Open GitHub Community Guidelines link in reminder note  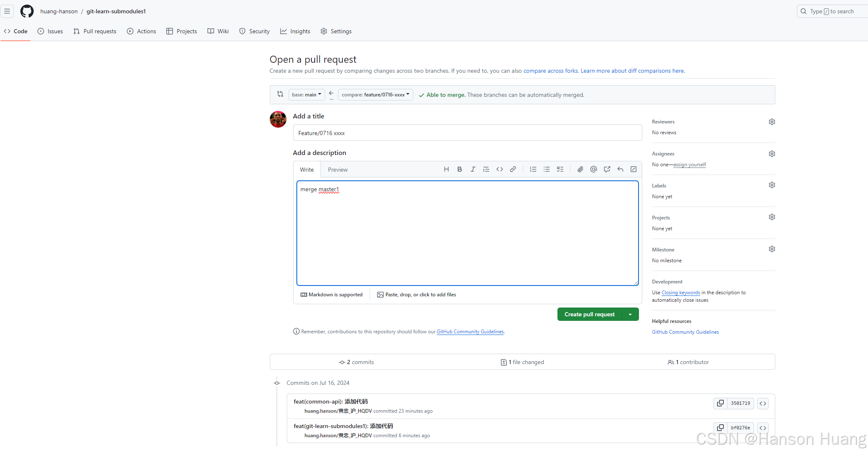pyautogui.click(x=470, y=332)
